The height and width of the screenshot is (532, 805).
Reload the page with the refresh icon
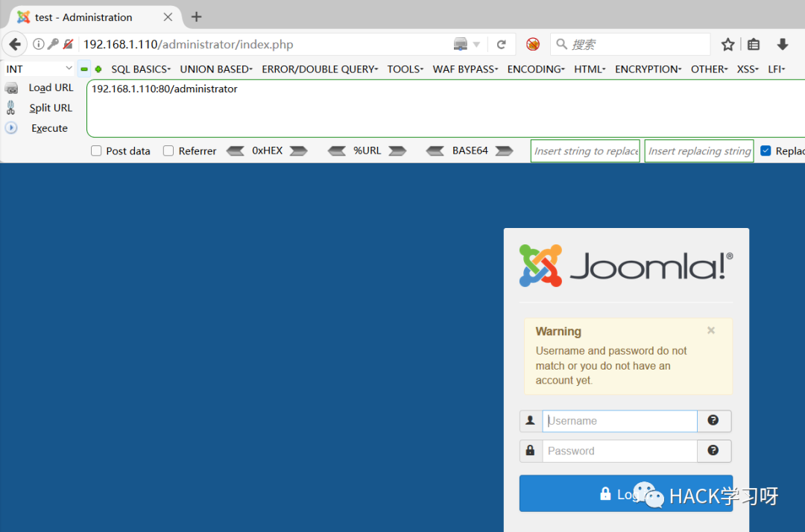point(502,44)
